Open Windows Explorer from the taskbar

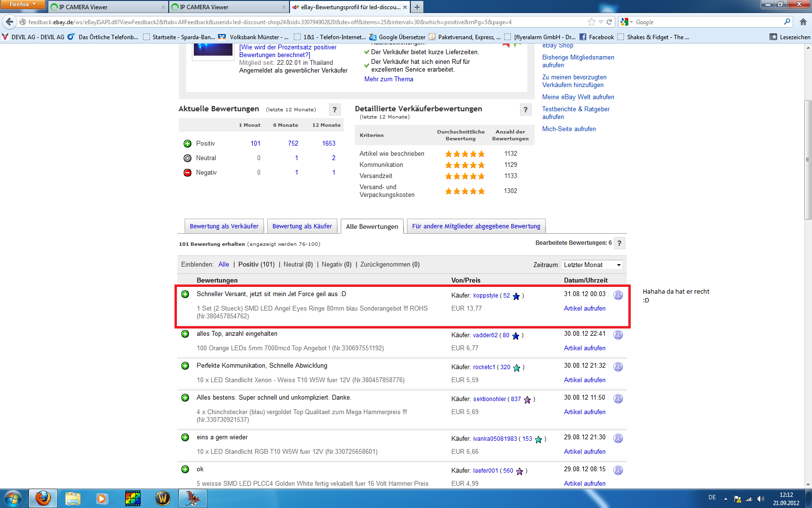(73, 498)
